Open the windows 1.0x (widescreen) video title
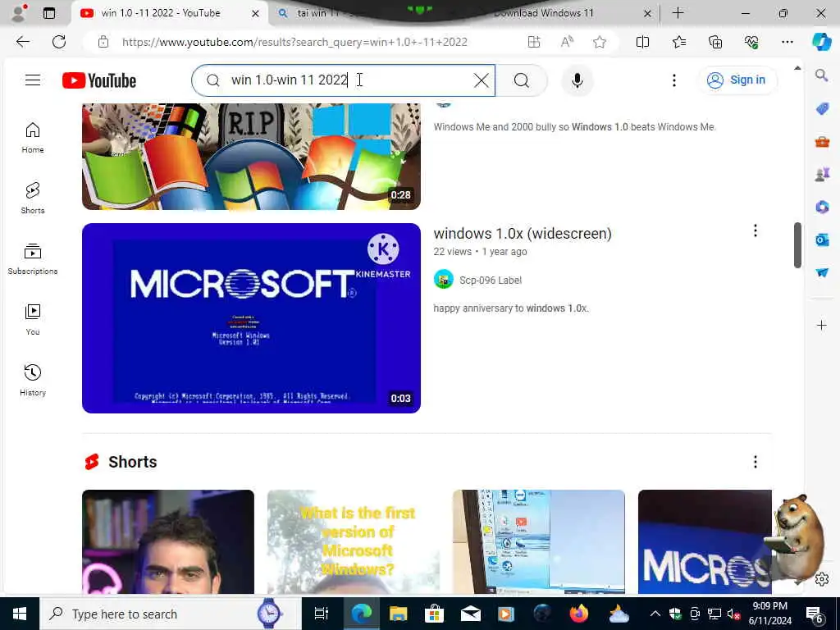The height and width of the screenshot is (630, 840). point(523,234)
